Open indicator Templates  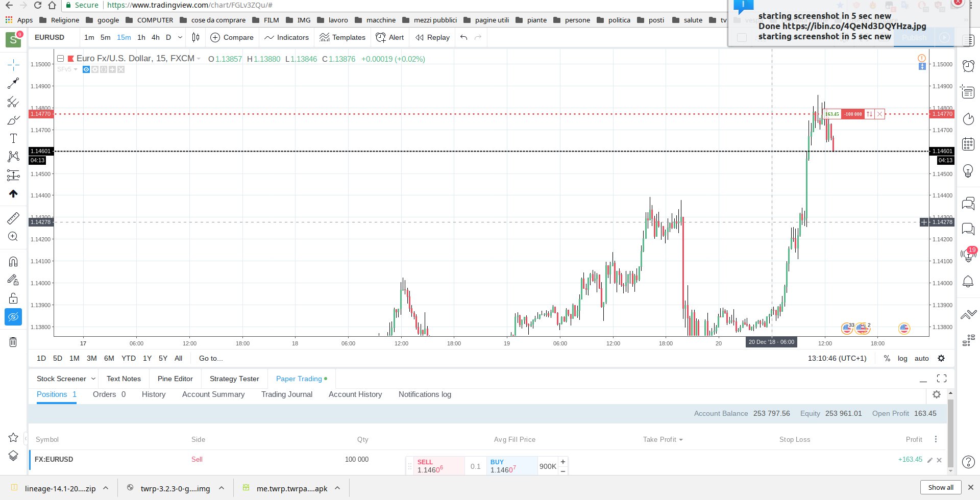342,37
